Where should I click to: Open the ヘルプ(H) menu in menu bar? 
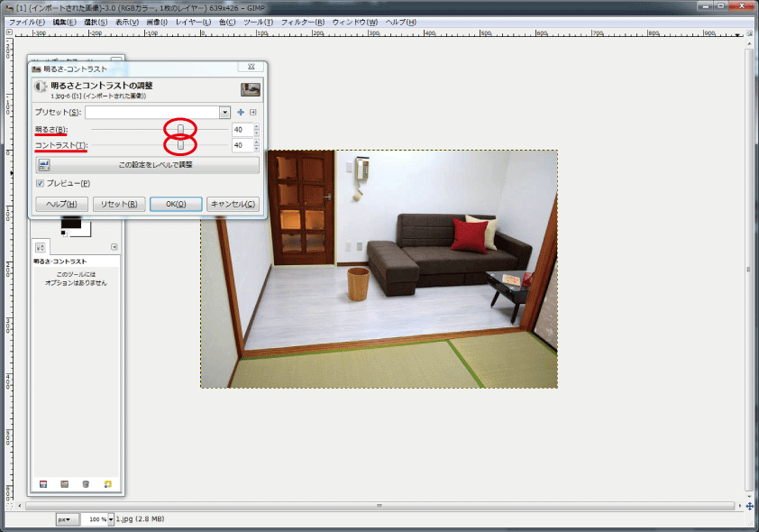[x=401, y=23]
